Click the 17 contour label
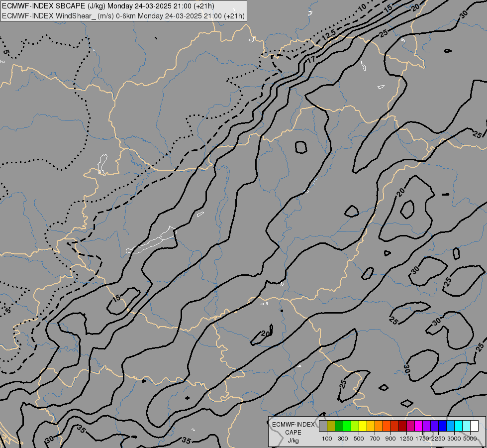Viewport: 487px width, 448px height. click(311, 59)
